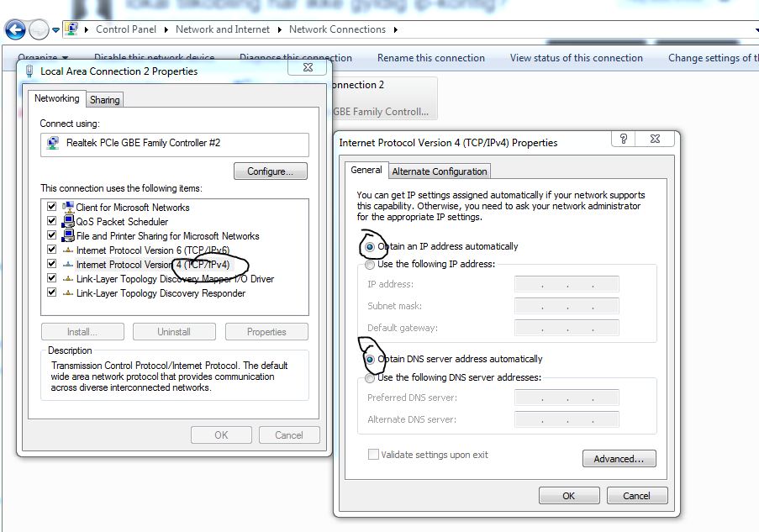Viewport: 759px width, 532px height.
Task: Toggle Internet Protocol Version 4 checkbox
Action: click(52, 264)
